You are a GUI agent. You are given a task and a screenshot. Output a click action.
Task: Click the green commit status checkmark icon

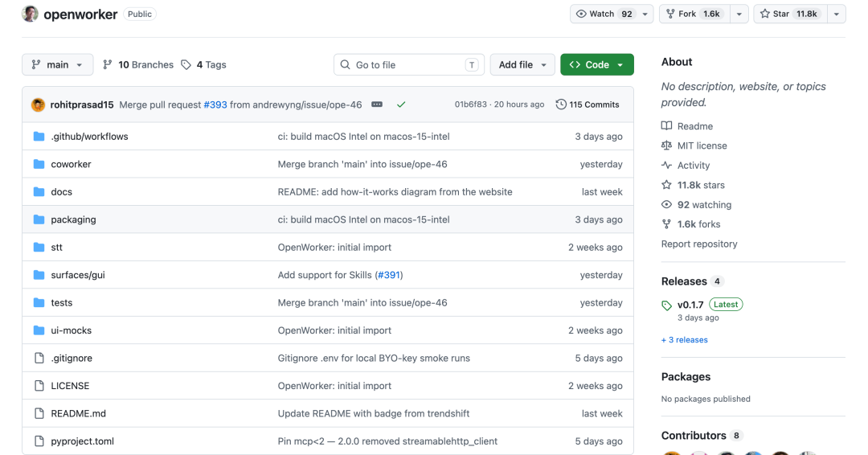click(x=401, y=104)
